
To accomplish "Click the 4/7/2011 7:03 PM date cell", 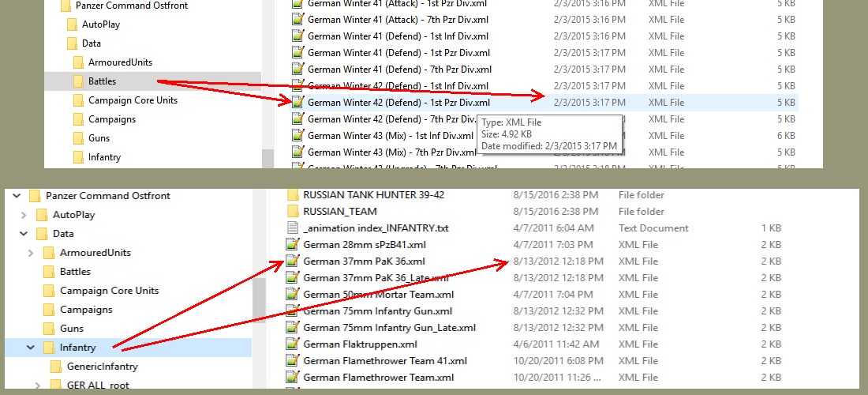I will (x=553, y=244).
